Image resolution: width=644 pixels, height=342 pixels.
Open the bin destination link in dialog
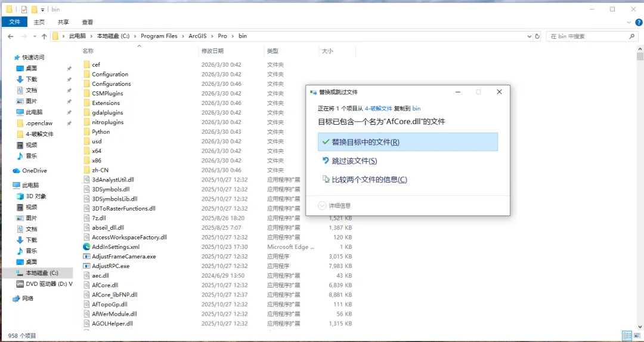416,109
